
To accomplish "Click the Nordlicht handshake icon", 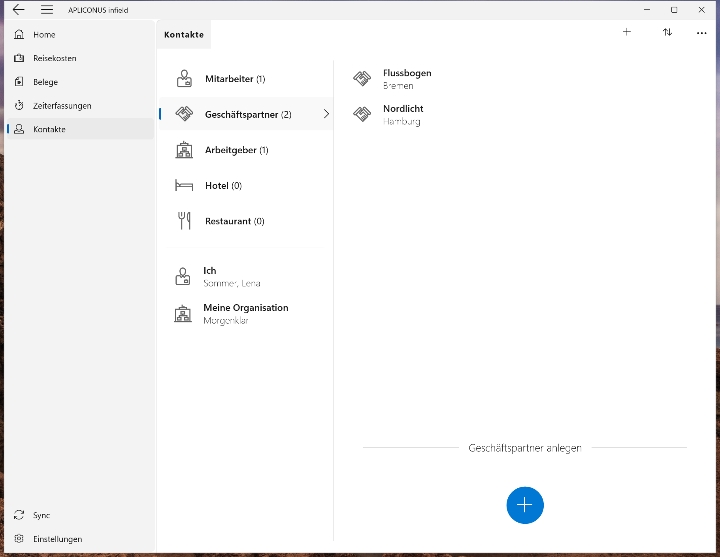I will coord(362,114).
